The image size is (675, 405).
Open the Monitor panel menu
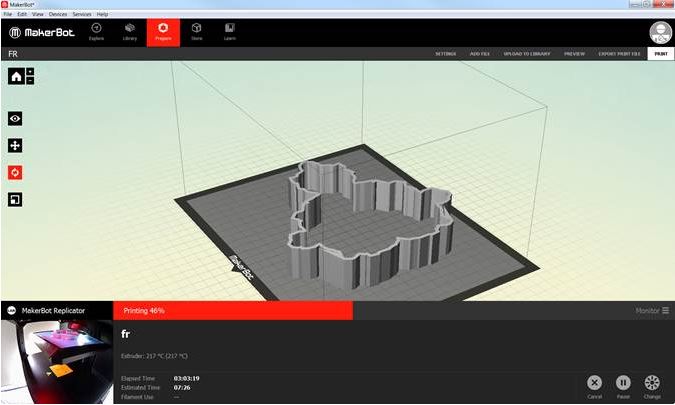tap(652, 310)
